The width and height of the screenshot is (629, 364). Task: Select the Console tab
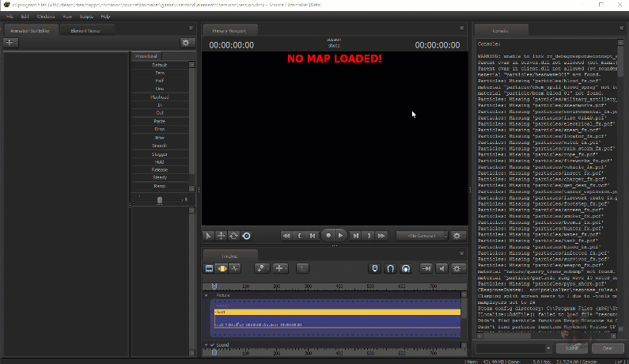click(x=500, y=31)
